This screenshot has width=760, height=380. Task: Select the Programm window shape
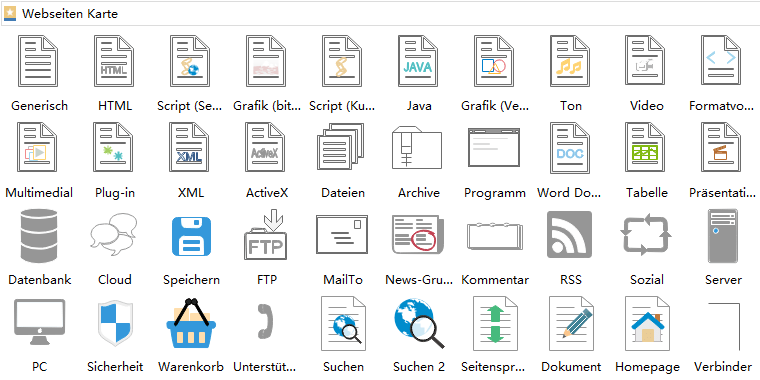tap(494, 147)
